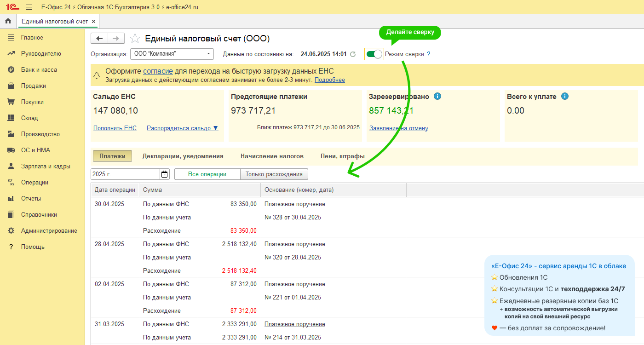644x345 pixels.
Task: Click the Справочники books icon
Action: pos(11,215)
